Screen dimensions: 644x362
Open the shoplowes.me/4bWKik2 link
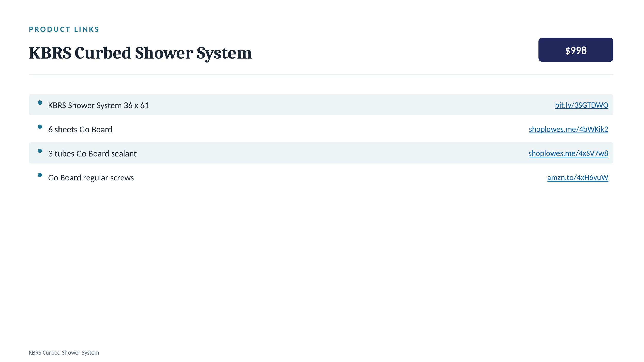click(x=568, y=129)
